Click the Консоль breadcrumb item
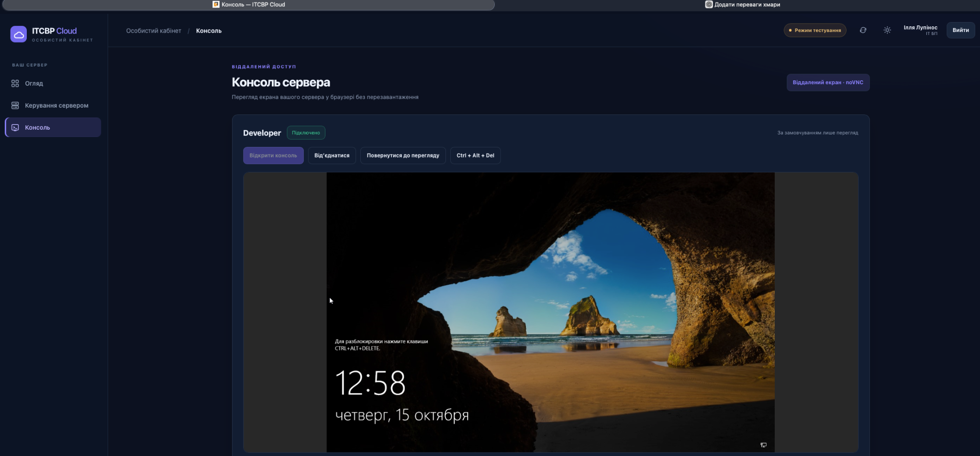The height and width of the screenshot is (456, 980). pyautogui.click(x=209, y=31)
